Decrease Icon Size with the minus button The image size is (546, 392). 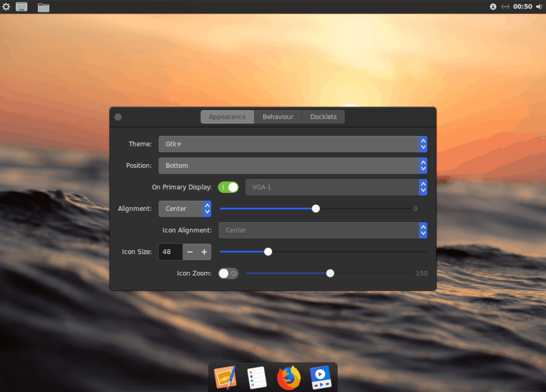click(x=190, y=251)
